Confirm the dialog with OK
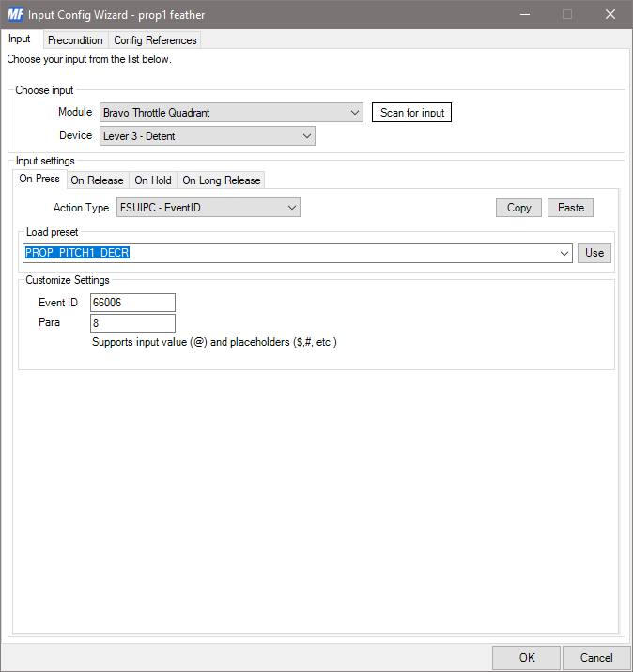633x672 pixels. 526,658
